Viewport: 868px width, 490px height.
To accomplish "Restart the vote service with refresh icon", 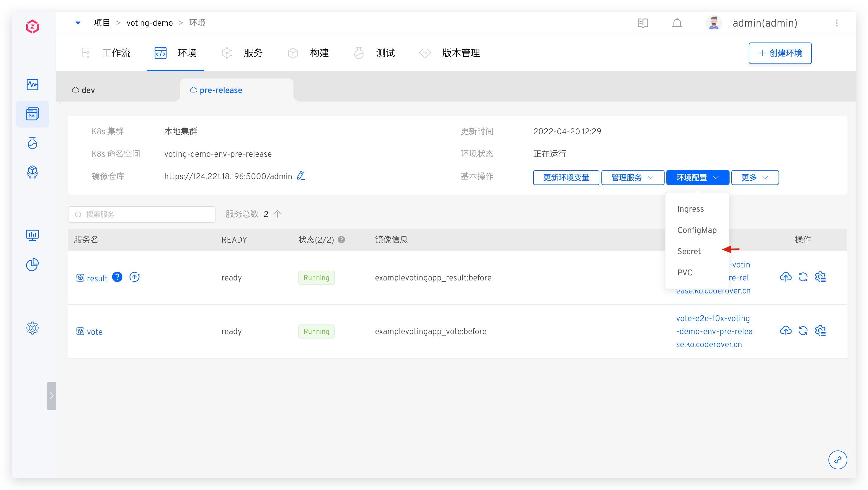I will (803, 331).
